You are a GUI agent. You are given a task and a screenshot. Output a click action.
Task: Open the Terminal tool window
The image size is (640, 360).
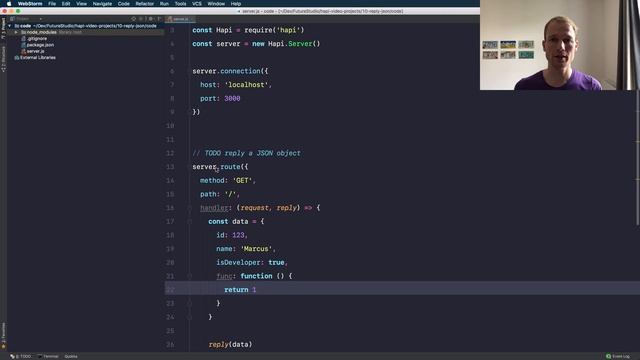pos(48,356)
